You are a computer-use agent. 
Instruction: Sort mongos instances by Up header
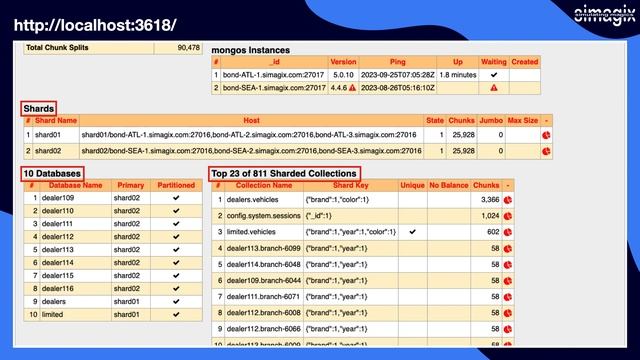coord(458,62)
